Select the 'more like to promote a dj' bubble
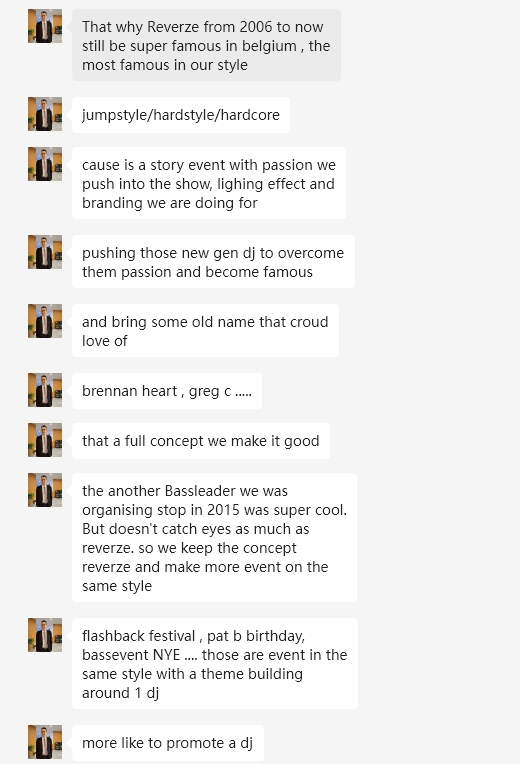520x764 pixels. click(x=168, y=743)
